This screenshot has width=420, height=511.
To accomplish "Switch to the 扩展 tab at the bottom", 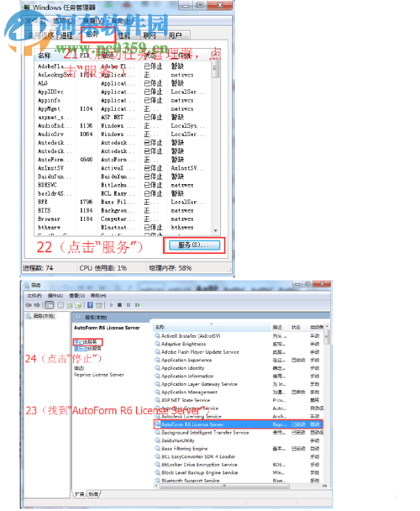I will [x=80, y=494].
